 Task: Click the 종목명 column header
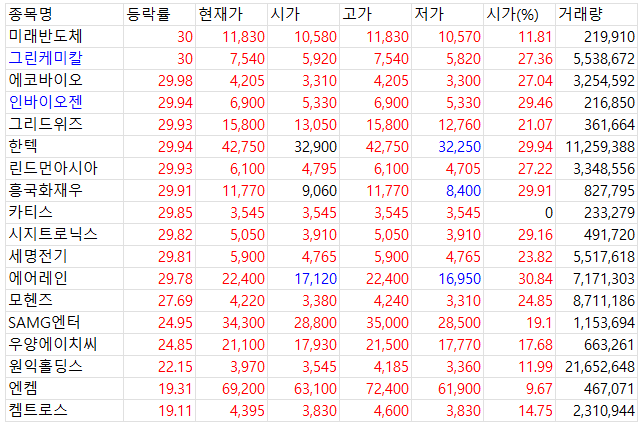(x=30, y=14)
